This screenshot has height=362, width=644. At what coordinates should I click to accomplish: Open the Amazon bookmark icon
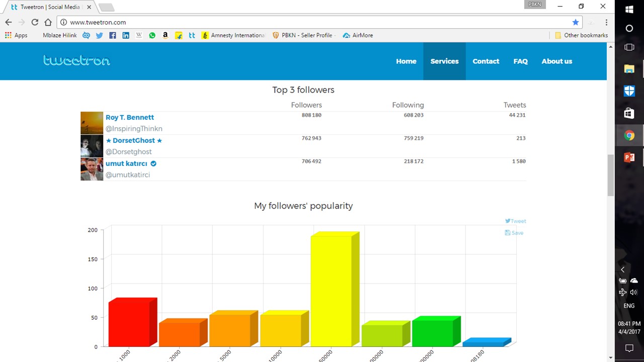point(165,35)
